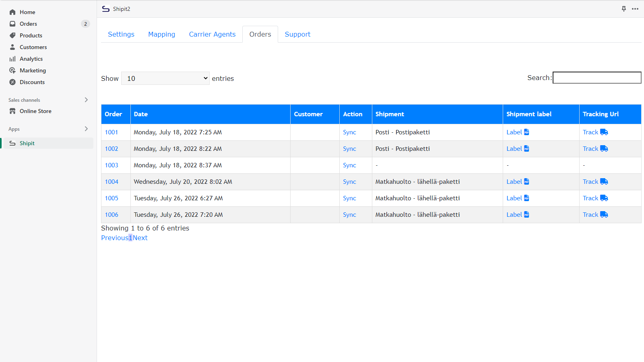The width and height of the screenshot is (644, 362).
Task: Click the PDF label icon for order 1001
Action: coord(526,132)
